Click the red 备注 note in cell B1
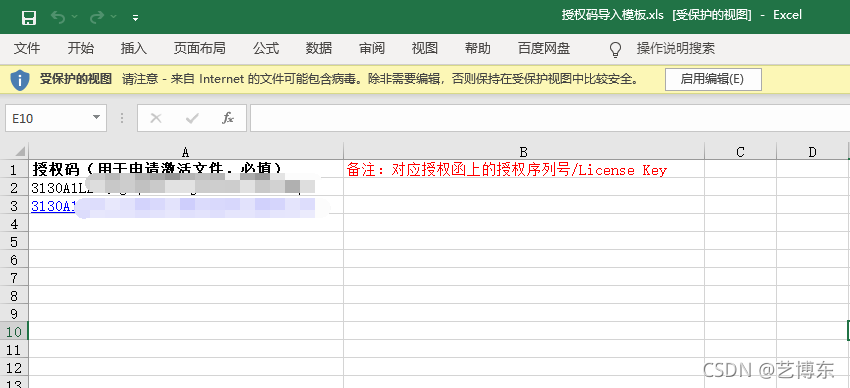 pos(507,170)
